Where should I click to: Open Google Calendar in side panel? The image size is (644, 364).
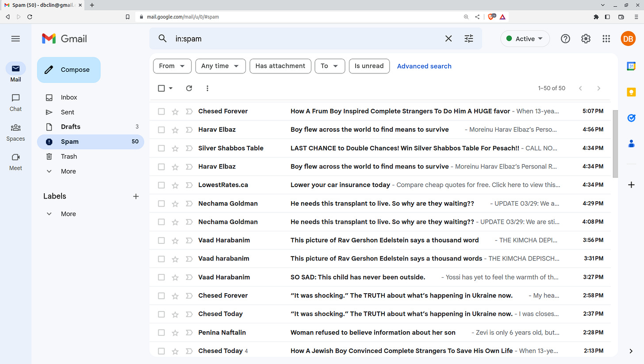pyautogui.click(x=631, y=66)
